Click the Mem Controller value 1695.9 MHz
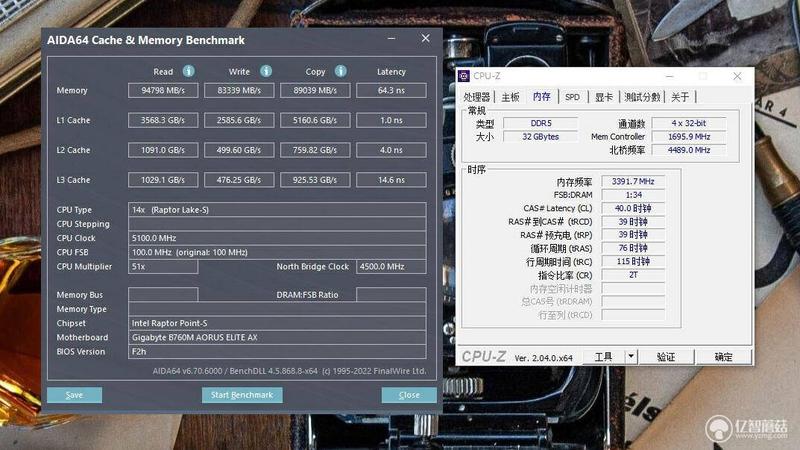 pos(689,137)
